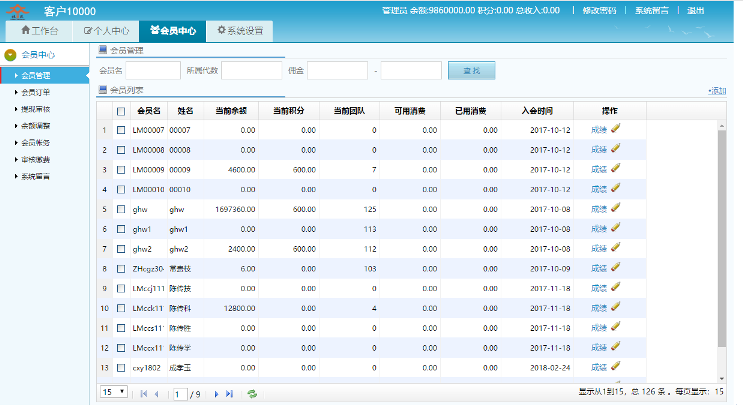Focus the second 佣金 range input field
This screenshot has height=414, width=743.
[x=411, y=71]
